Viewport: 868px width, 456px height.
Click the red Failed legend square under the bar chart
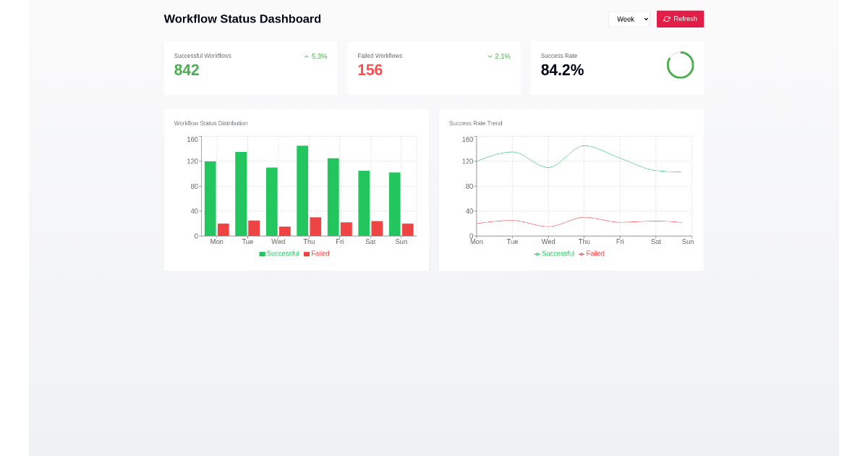[x=307, y=253]
